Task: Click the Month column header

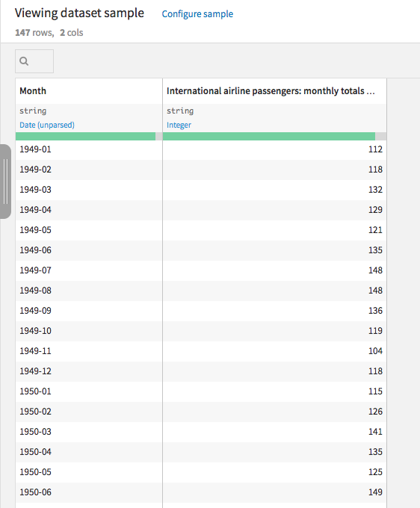Action: pyautogui.click(x=33, y=90)
